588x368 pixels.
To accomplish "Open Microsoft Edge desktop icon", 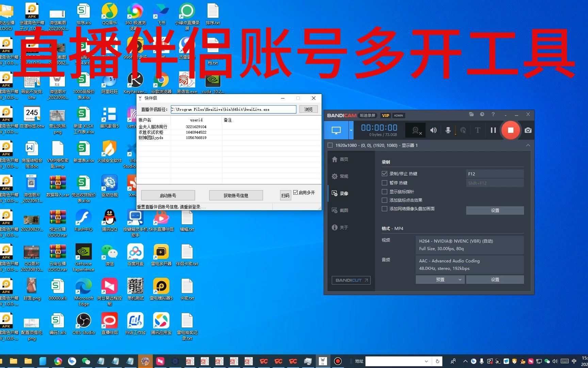I will click(83, 292).
